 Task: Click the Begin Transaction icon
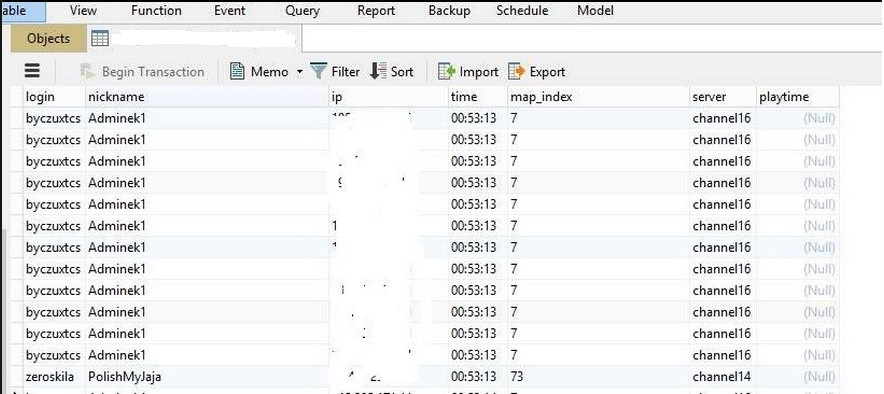tap(88, 72)
